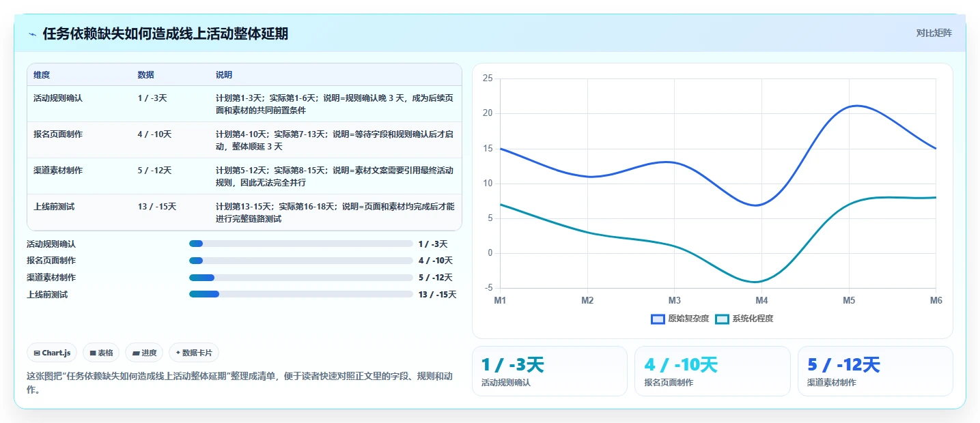The image size is (980, 423).
Task: Click the 25 y-axis tick label
Action: pos(488,78)
